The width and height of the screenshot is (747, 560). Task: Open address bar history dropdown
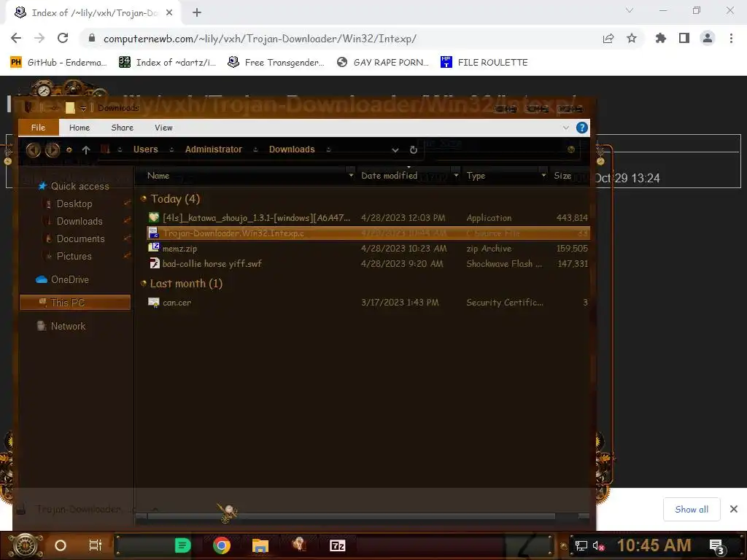[x=395, y=150]
